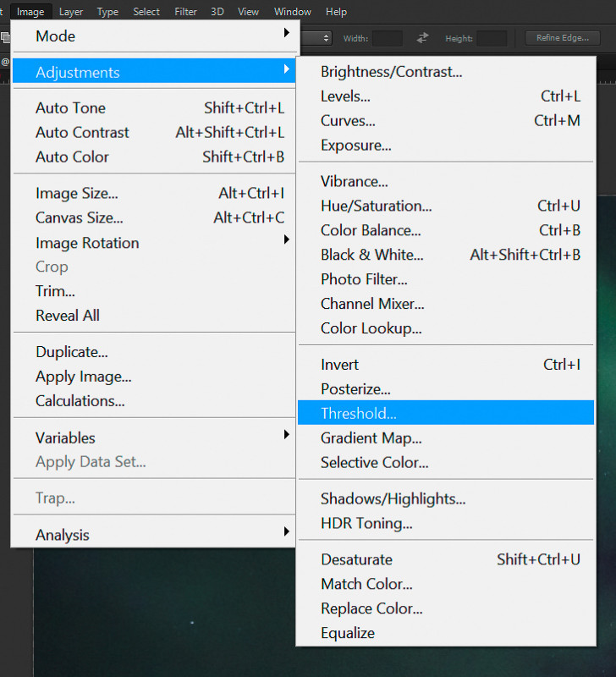Open the Hue/Saturation dialog
This screenshot has height=677, width=616.
(377, 206)
